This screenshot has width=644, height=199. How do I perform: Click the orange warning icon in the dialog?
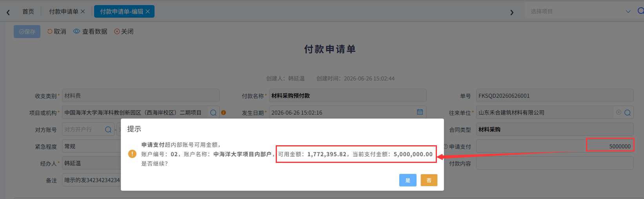pyautogui.click(x=133, y=154)
